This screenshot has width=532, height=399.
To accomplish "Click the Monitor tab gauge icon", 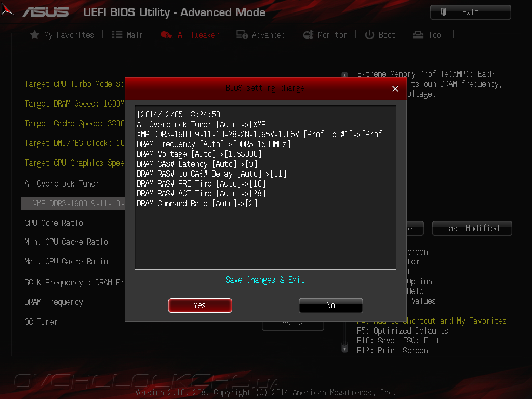I will [309, 35].
